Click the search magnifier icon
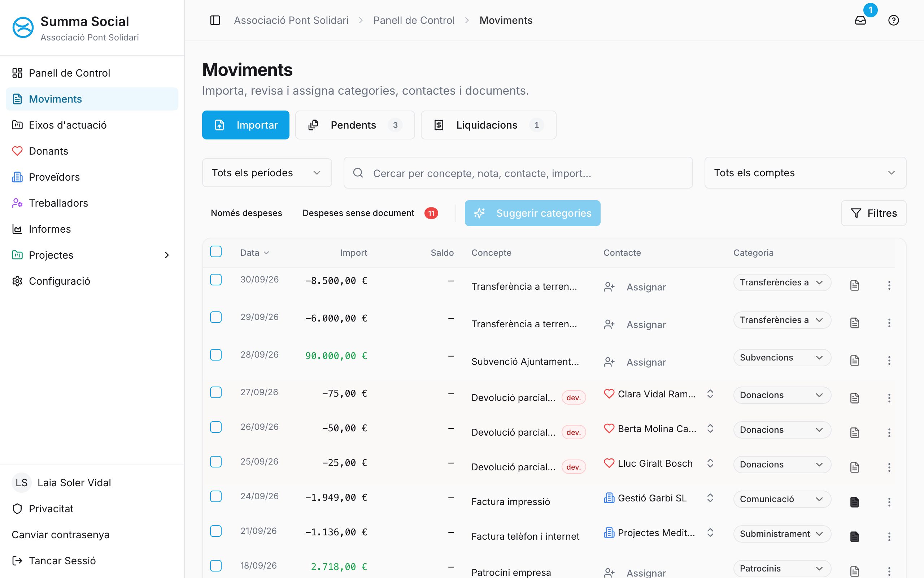The image size is (924, 578). pyautogui.click(x=358, y=173)
